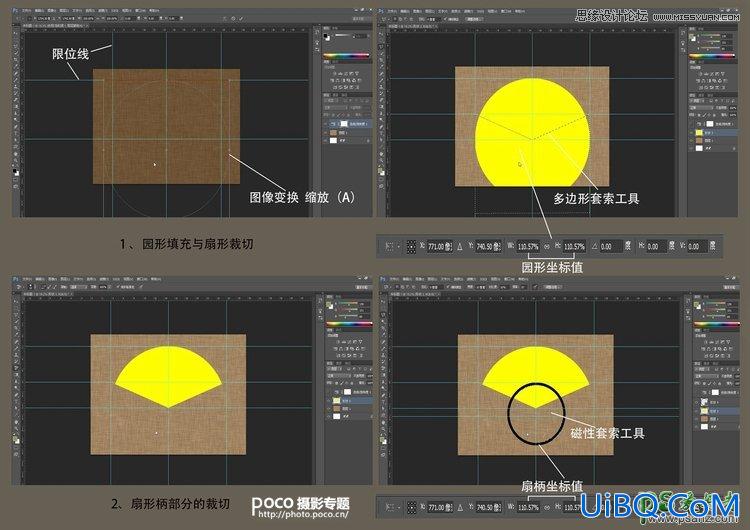Image resolution: width=750 pixels, height=530 pixels.
Task: Select the yellow fan layer thumbnail in the window without callouts
Action: click(336, 400)
